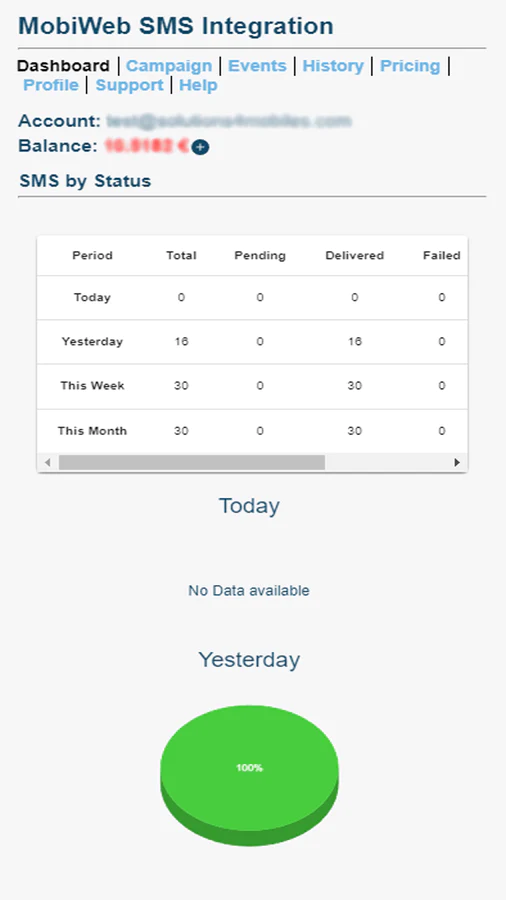
Task: Open the Profile link
Action: [x=50, y=86]
